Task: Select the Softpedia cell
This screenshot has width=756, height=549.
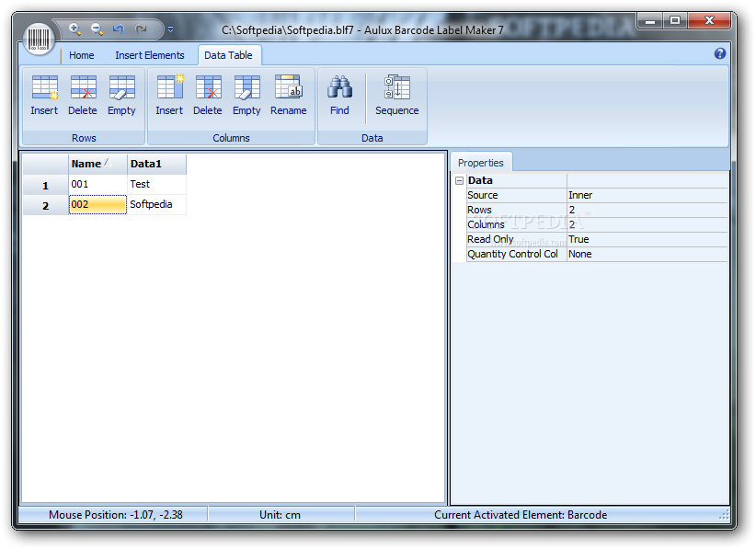Action: (156, 204)
